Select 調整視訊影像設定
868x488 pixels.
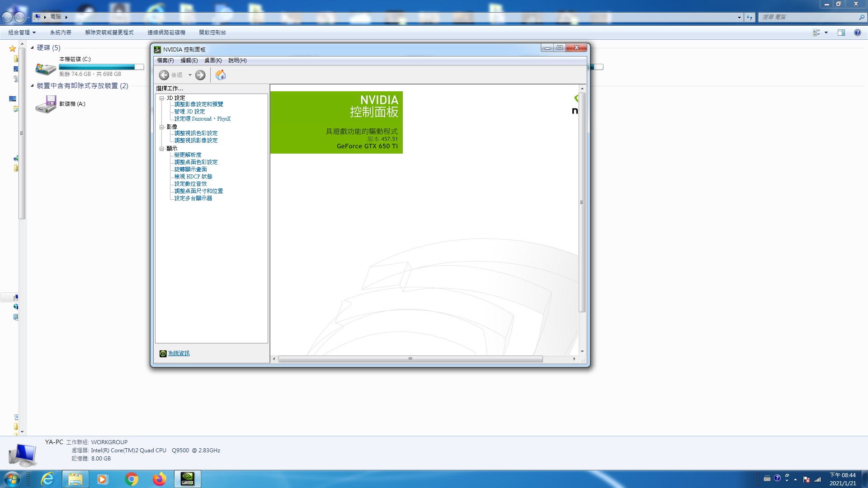196,141
